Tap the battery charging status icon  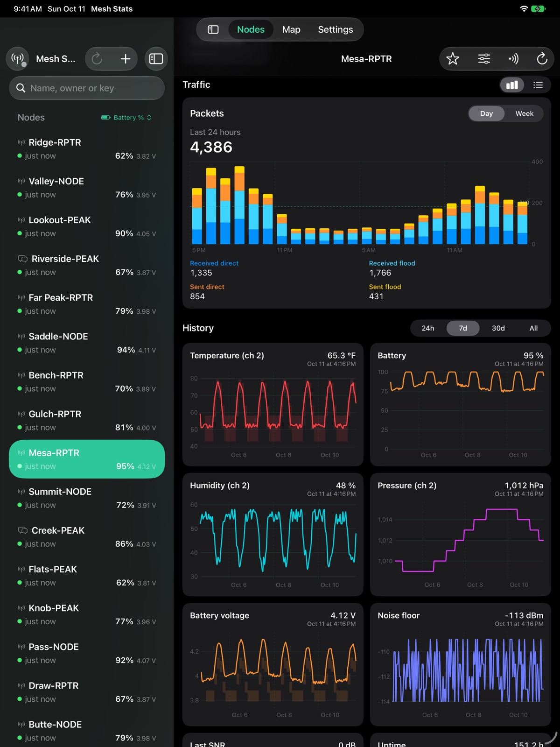[x=539, y=9]
